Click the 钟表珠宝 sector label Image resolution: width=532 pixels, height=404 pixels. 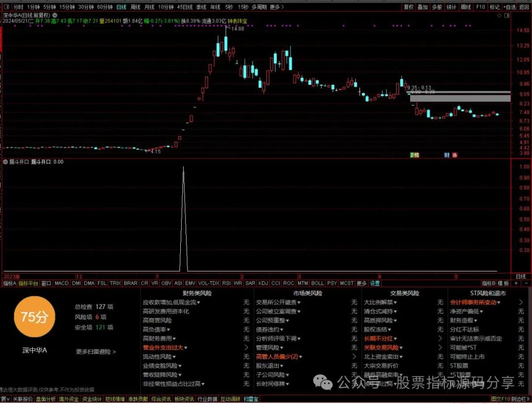(x=237, y=21)
